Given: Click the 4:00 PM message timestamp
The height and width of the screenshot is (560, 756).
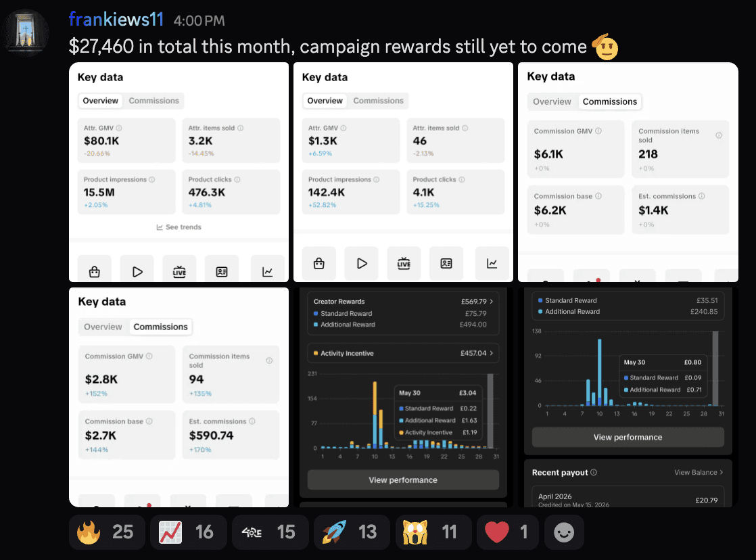Looking at the screenshot, I should click(x=199, y=21).
